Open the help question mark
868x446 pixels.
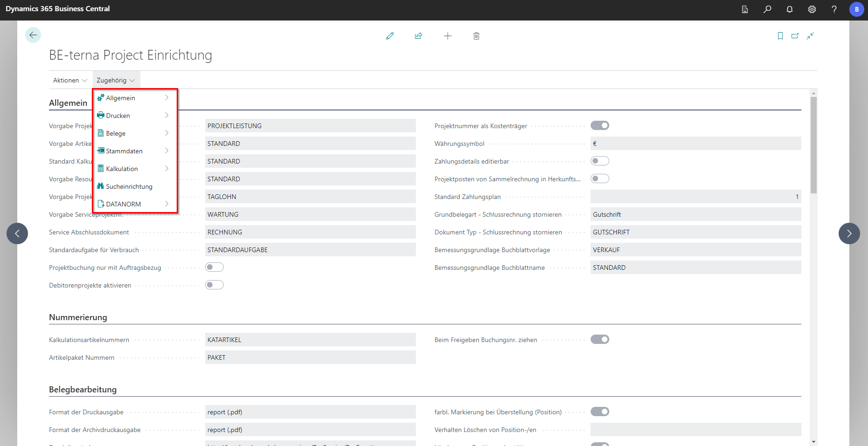(834, 9)
